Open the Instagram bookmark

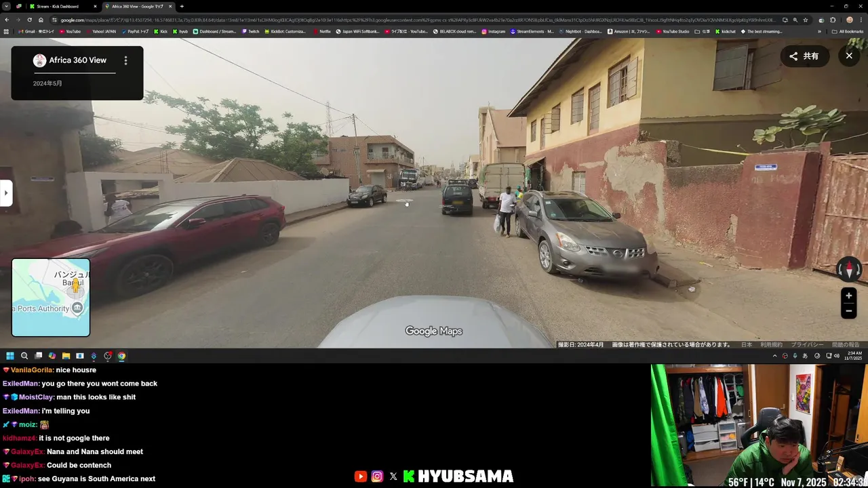tap(493, 31)
